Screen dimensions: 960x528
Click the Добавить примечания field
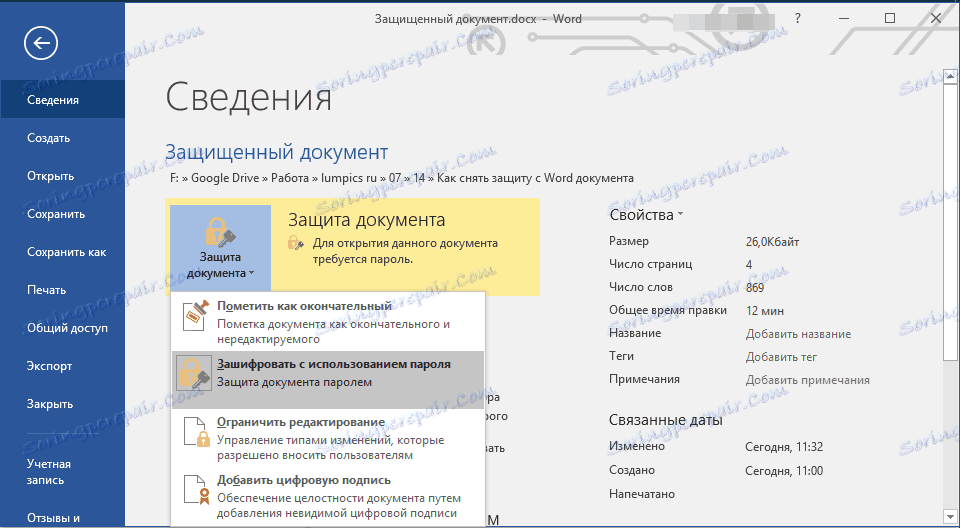coord(808,380)
